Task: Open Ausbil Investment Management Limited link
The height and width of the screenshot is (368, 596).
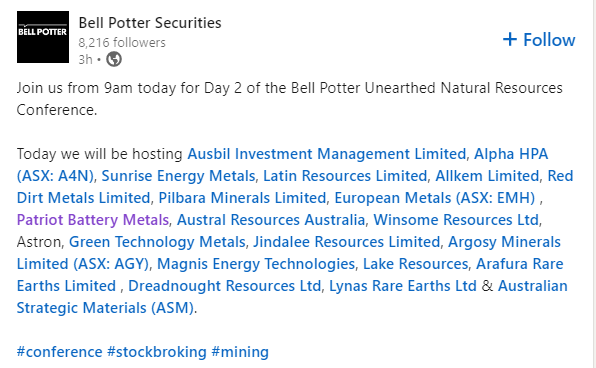Action: (x=327, y=154)
